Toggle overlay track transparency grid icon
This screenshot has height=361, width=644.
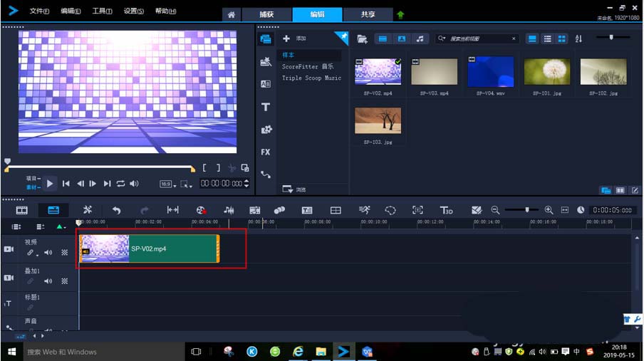point(65,281)
